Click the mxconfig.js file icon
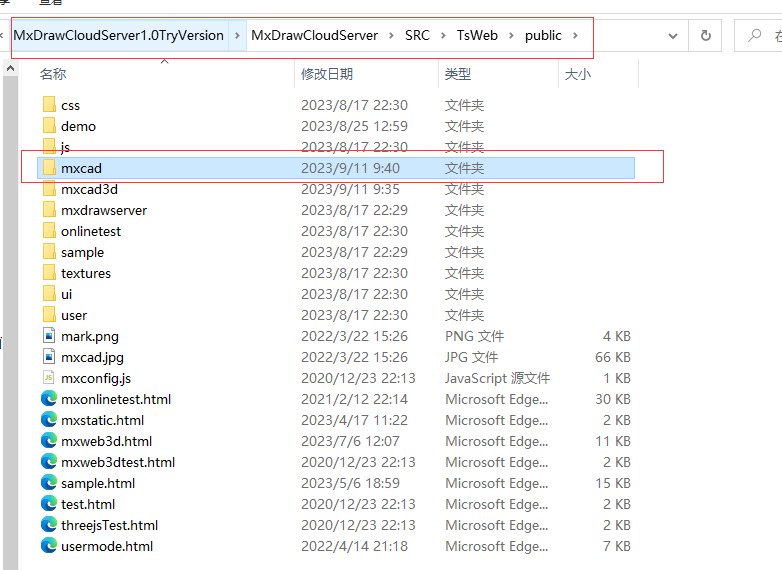782x570 pixels. 49,378
